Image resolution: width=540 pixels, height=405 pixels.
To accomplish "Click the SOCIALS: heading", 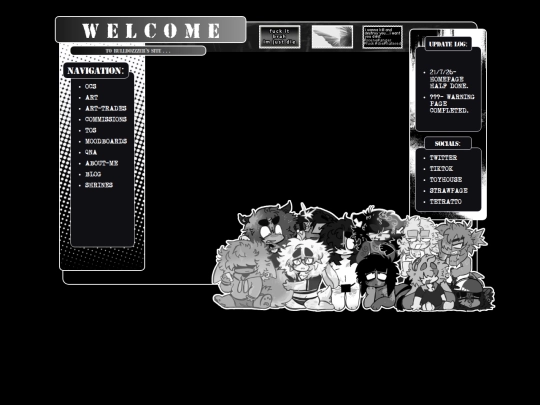I will (x=448, y=143).
